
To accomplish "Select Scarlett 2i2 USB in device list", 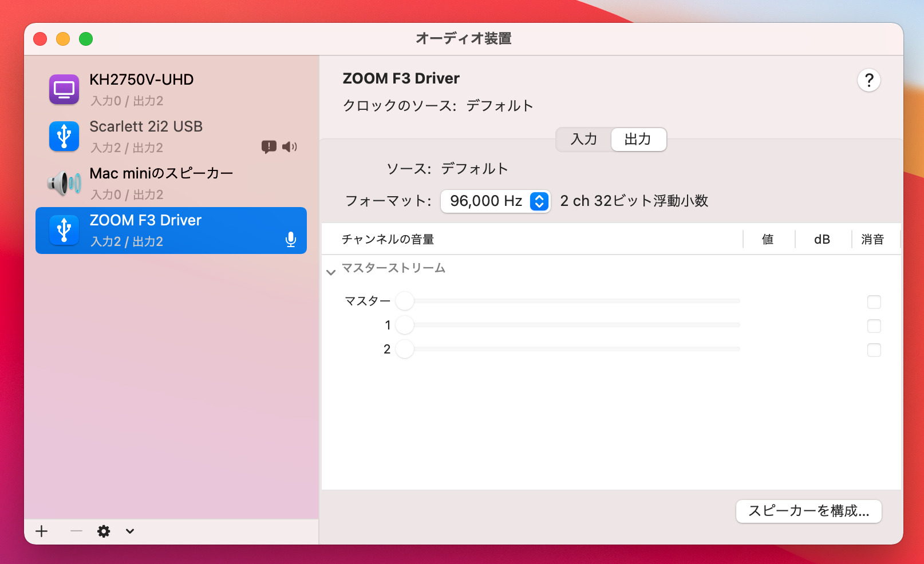I will pyautogui.click(x=171, y=137).
